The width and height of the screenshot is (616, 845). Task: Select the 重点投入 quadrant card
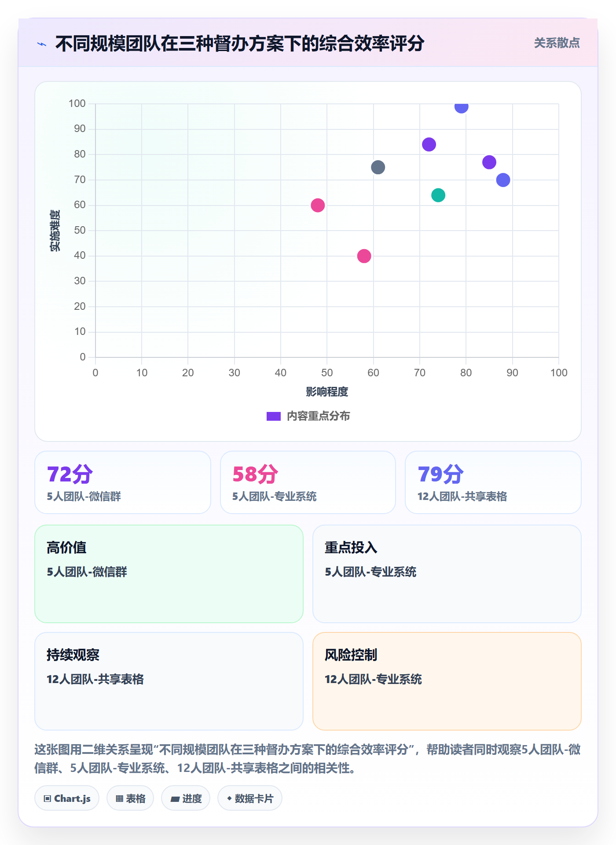pyautogui.click(x=447, y=574)
